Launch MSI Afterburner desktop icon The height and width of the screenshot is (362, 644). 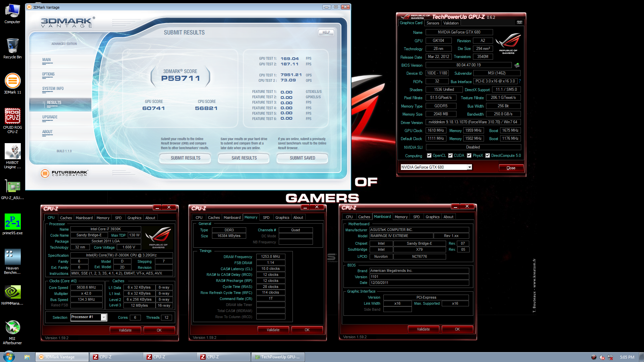tap(12, 332)
